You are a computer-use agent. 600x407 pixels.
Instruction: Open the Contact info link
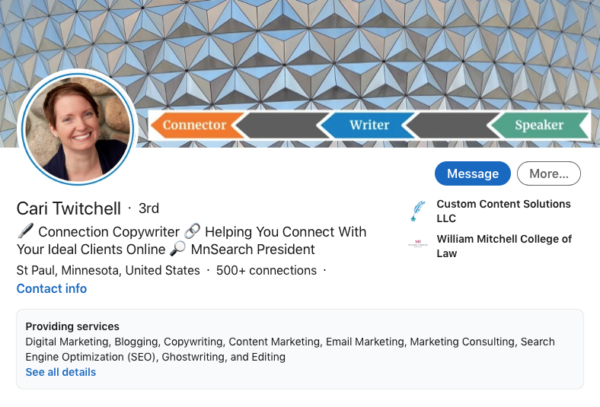pyautogui.click(x=51, y=289)
